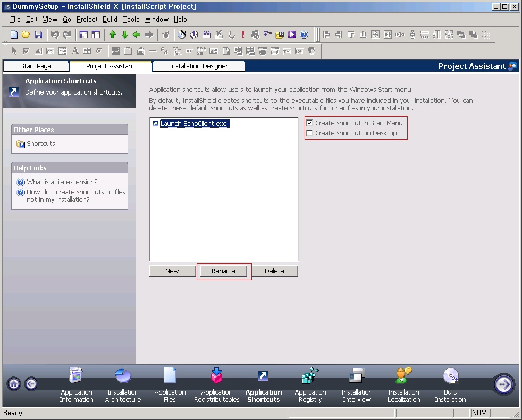Select the large letter A text tool
This screenshot has height=420, width=522.
pos(75,51)
